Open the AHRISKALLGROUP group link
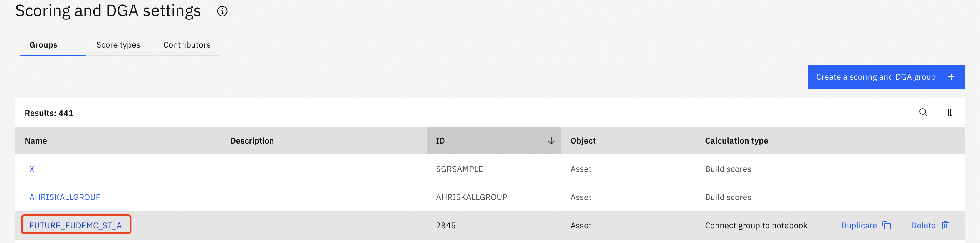 pos(65,197)
